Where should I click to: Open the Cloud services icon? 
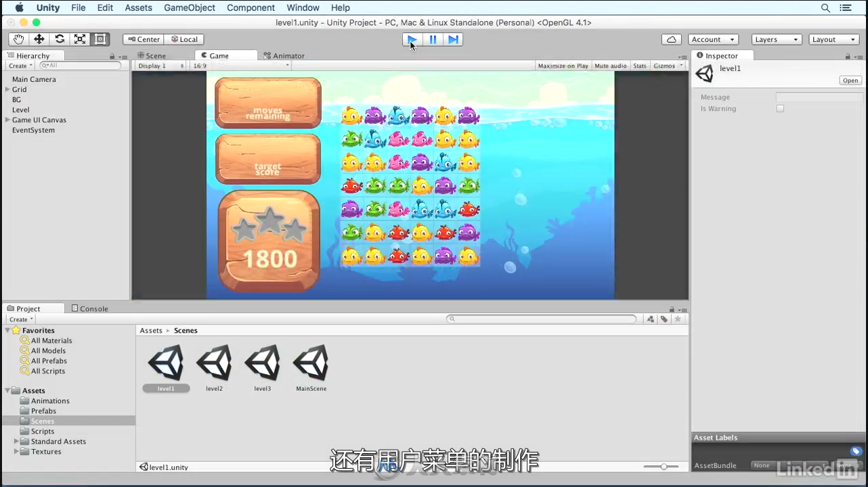(x=671, y=39)
